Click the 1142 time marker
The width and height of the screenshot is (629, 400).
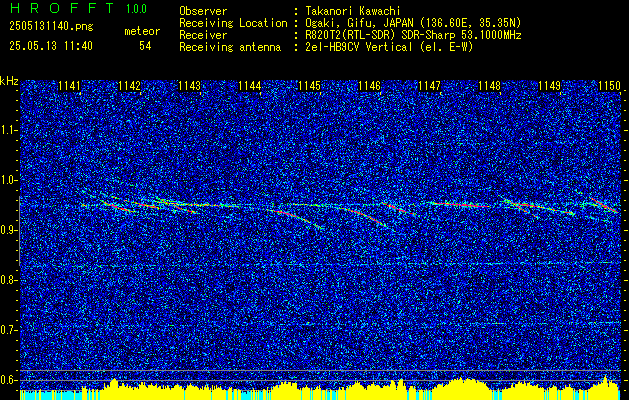[129, 86]
